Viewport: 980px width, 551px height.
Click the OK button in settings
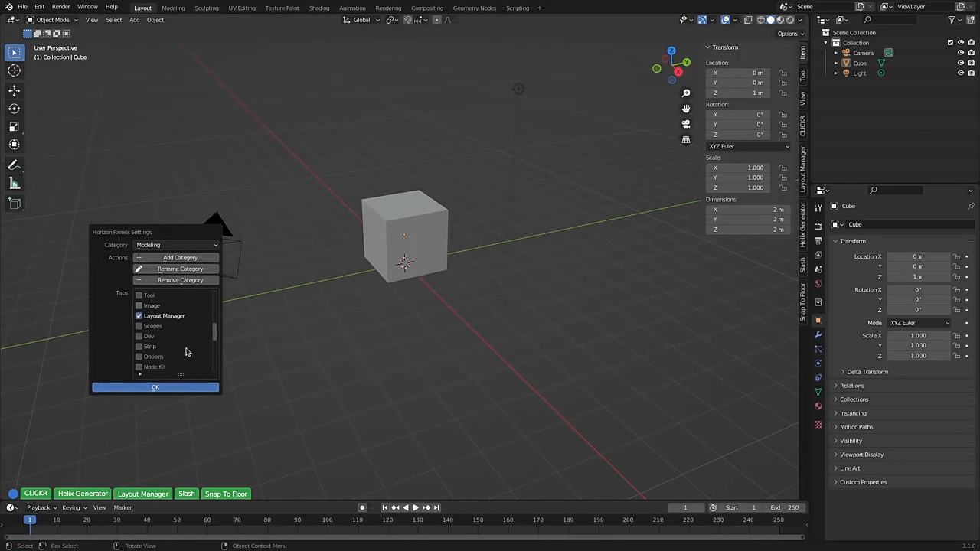[x=155, y=387]
